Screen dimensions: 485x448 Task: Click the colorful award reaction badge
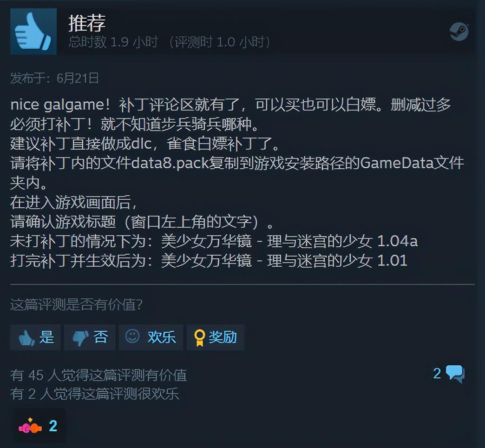tap(30, 426)
